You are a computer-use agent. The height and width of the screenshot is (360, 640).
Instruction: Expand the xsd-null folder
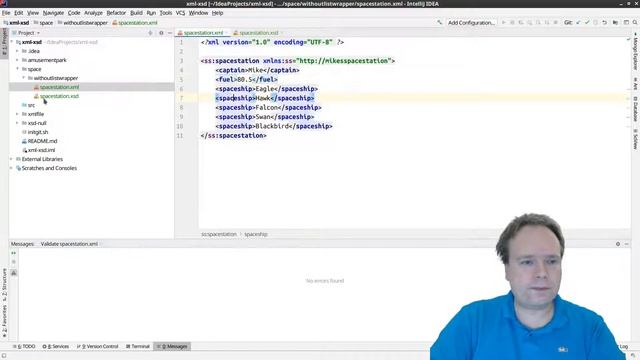17,123
